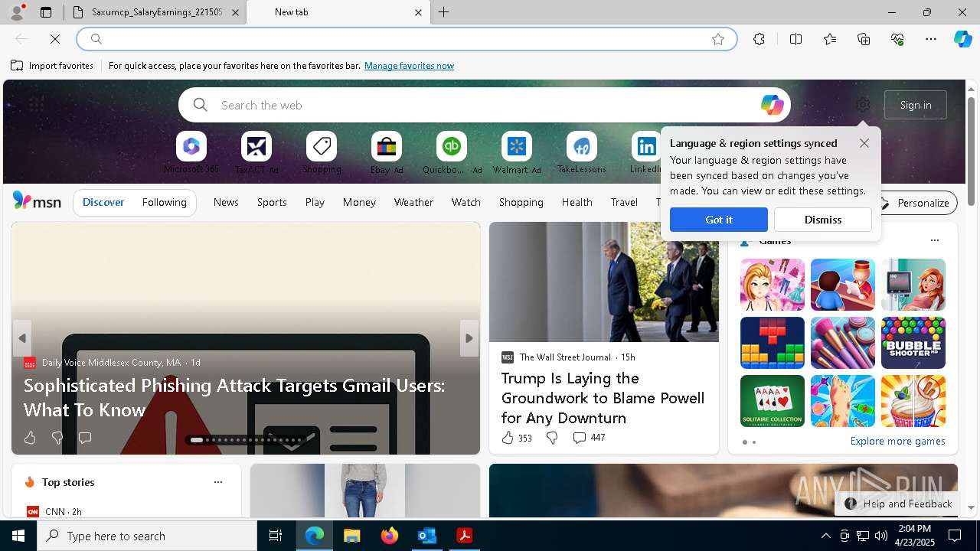Open the Play category
980x551 pixels.
(x=315, y=202)
